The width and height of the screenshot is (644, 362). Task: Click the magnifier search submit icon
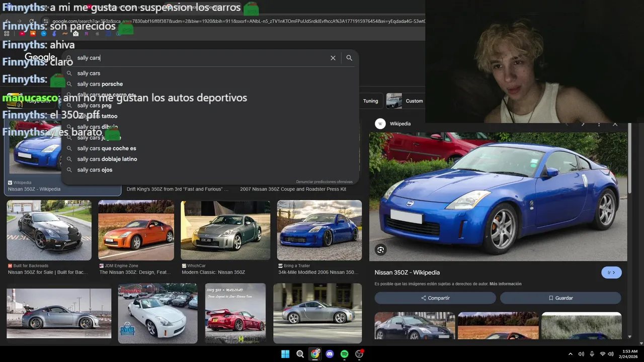pyautogui.click(x=349, y=58)
